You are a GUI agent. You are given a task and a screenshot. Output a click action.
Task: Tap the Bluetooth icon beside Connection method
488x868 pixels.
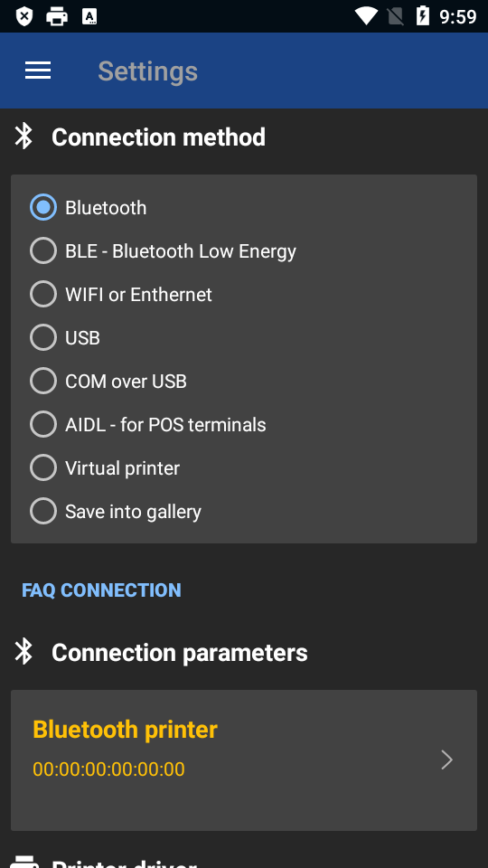[23, 137]
